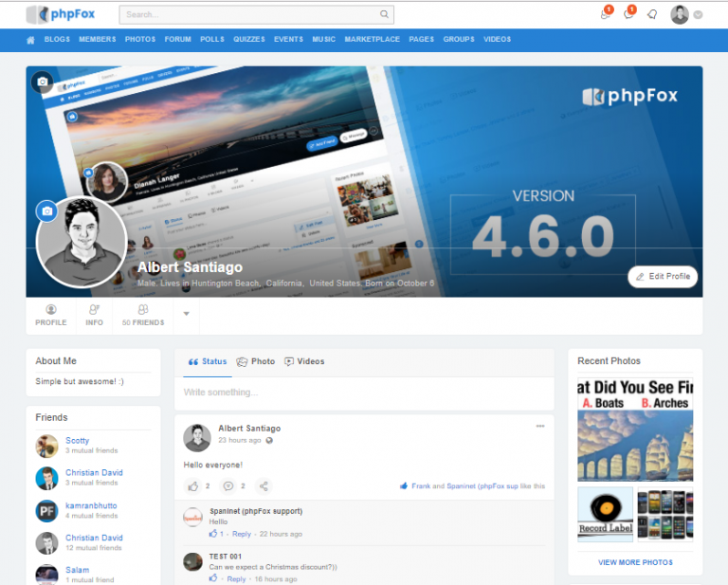
Task: Open the notifications bell icon
Action: tap(652, 14)
